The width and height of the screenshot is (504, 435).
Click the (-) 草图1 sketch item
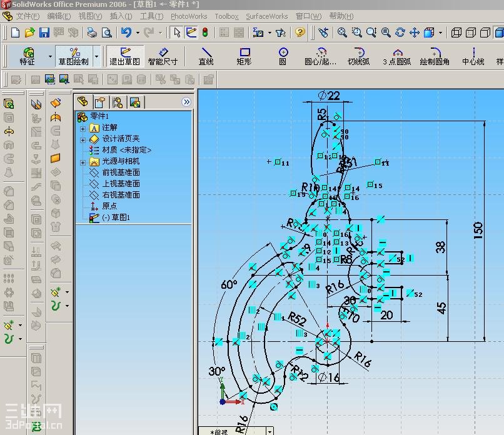pyautogui.click(x=116, y=217)
